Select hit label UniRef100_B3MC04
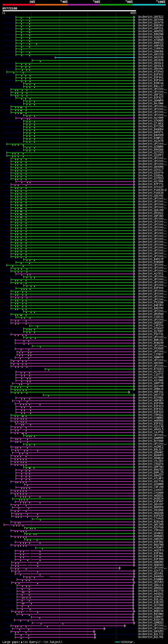Viewport: 168px width, 644px height. (151, 83)
